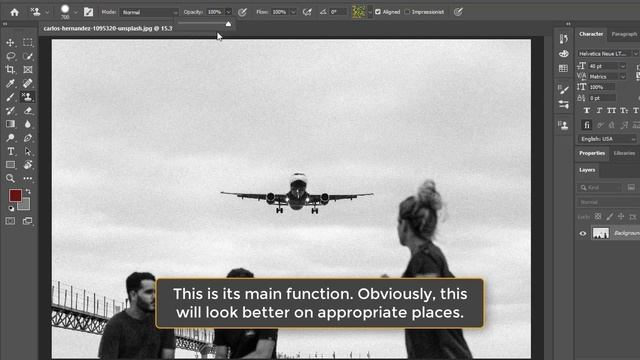
Task: Open the Flow slider dropdown arrow
Action: pos(293,12)
